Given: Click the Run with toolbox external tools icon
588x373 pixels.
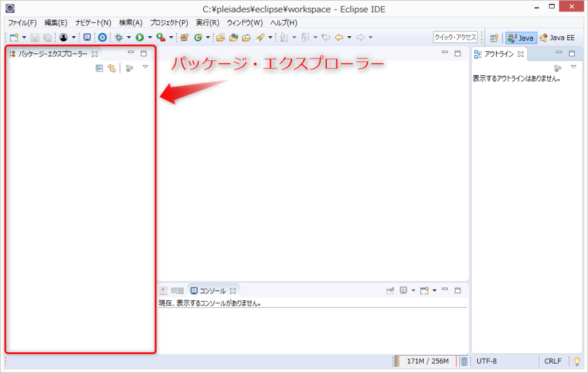Looking at the screenshot, I should (161, 37).
